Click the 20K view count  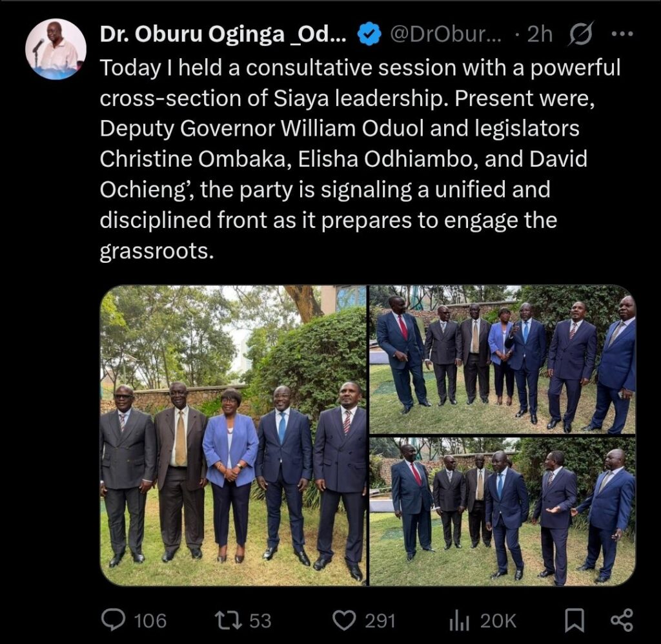(498, 621)
